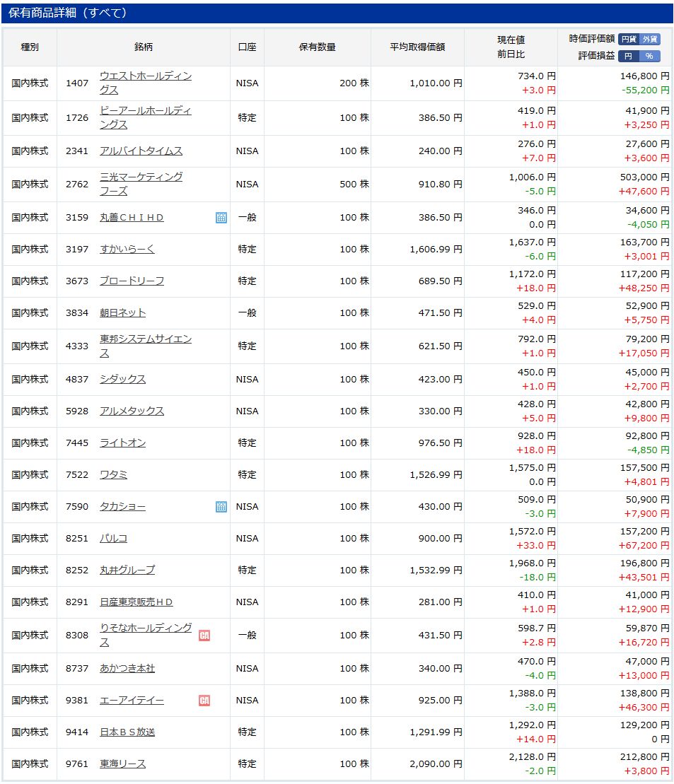This screenshot has height=784, width=674.
Task: Switch valuation display to 円貨
Action: point(629,39)
